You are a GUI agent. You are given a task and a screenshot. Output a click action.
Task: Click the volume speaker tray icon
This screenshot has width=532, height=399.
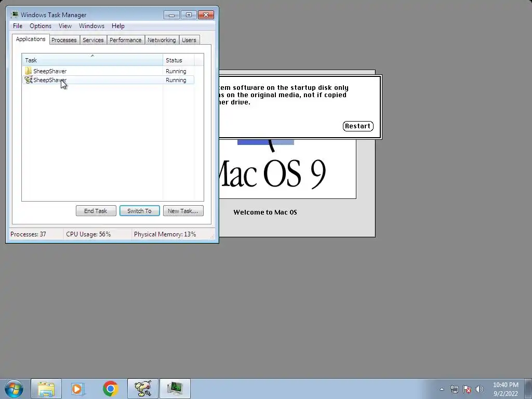480,389
